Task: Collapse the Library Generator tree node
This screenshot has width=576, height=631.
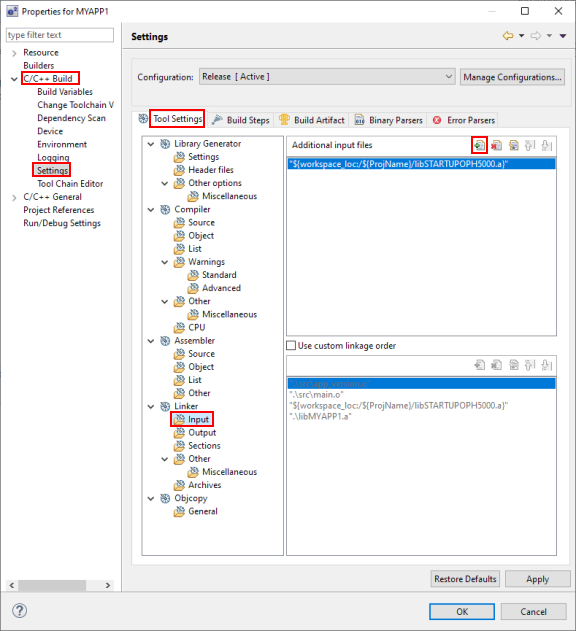Action: coord(151,144)
